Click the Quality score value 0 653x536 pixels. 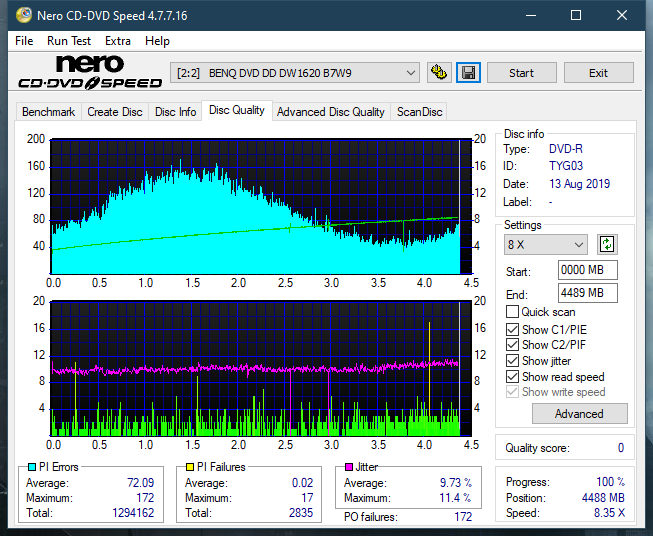(621, 448)
